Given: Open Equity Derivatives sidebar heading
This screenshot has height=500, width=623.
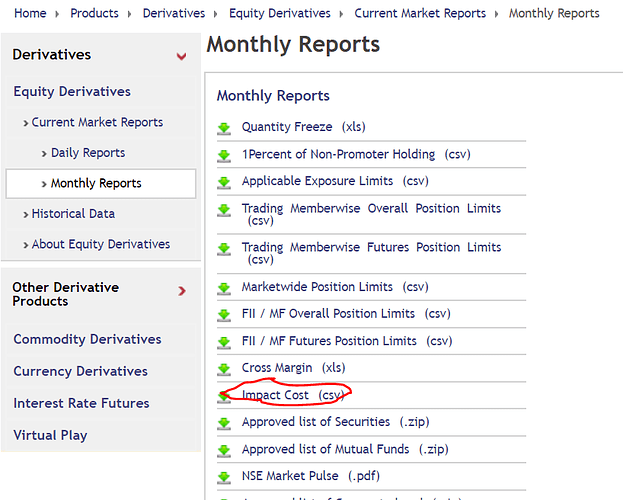Looking at the screenshot, I should coord(72,91).
